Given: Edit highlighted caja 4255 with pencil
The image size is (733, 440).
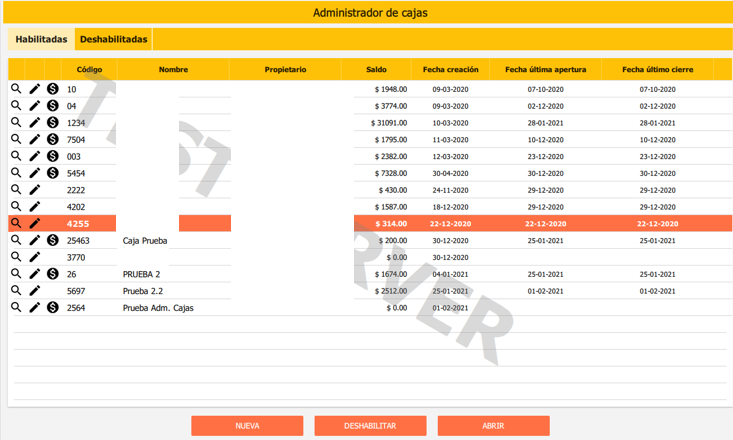Looking at the screenshot, I should pos(35,224).
